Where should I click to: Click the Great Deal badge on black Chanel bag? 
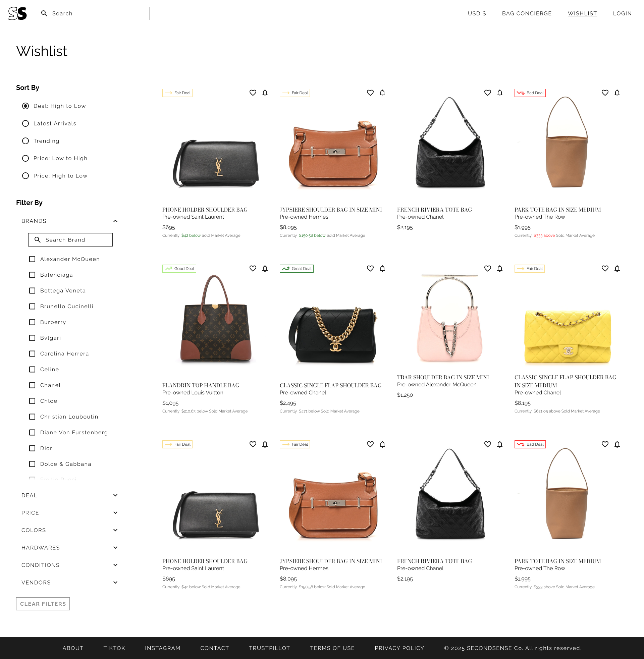296,269
